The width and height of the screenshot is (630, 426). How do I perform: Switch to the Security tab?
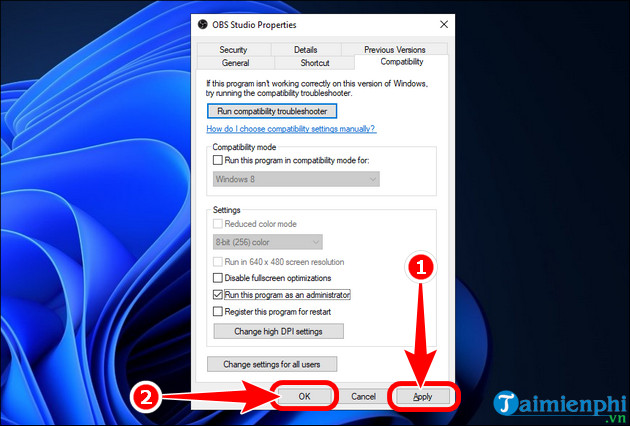coord(233,50)
